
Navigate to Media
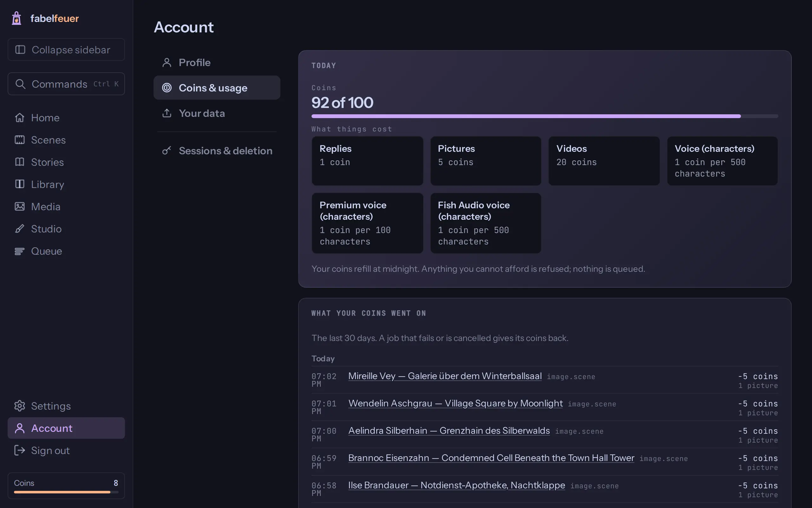click(x=66, y=206)
